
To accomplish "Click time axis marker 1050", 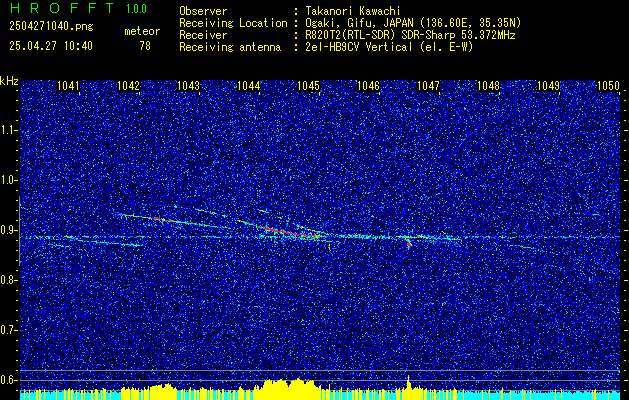I will (609, 85).
